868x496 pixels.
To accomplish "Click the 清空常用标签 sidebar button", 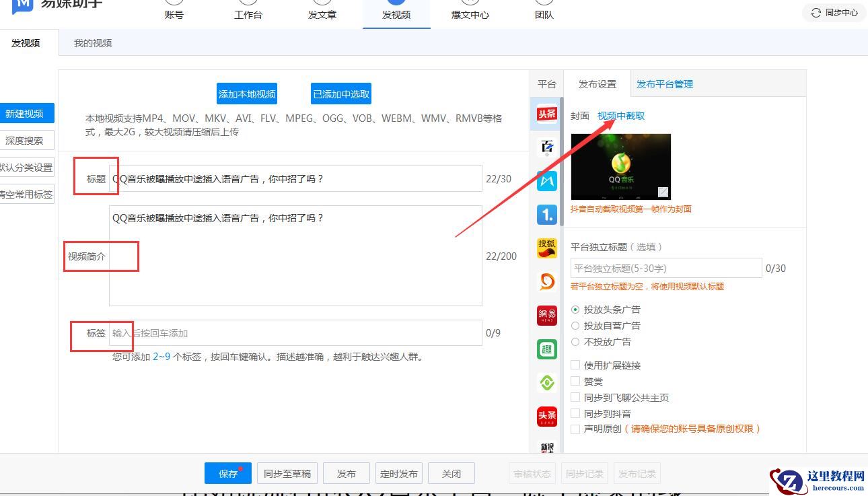I will [x=26, y=194].
